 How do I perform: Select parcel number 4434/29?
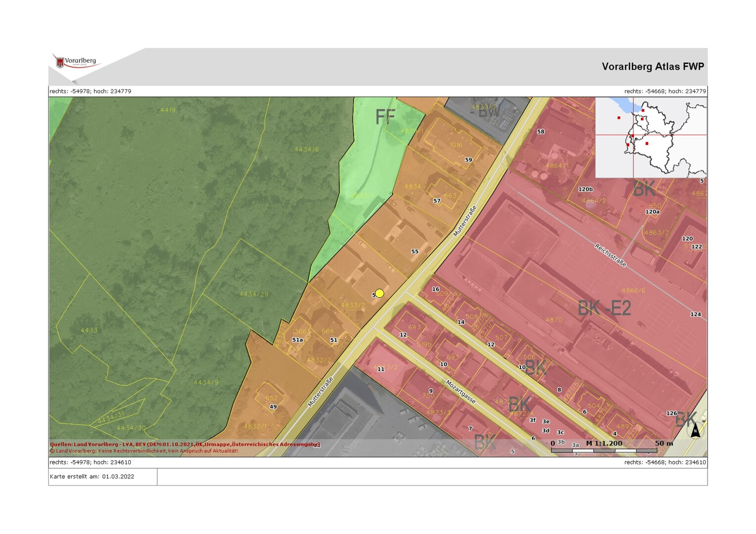[x=253, y=294]
